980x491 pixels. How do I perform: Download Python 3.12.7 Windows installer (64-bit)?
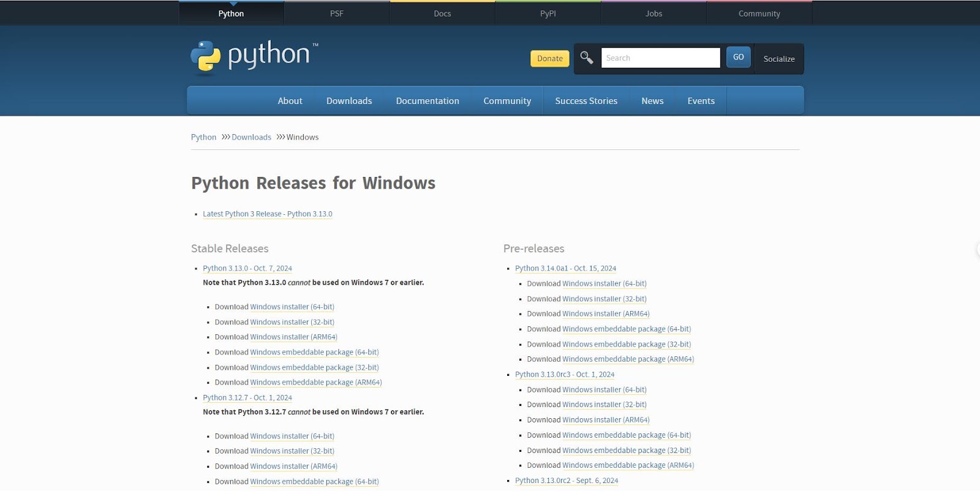[292, 437]
